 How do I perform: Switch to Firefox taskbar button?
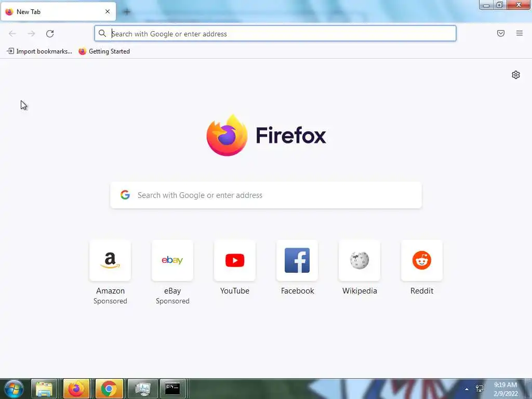[x=76, y=389]
